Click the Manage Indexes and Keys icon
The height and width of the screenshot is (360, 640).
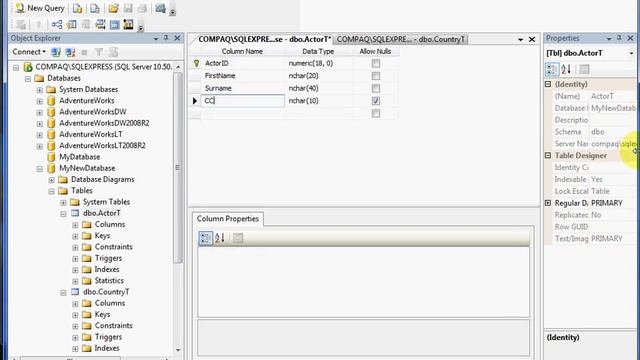click(71, 25)
